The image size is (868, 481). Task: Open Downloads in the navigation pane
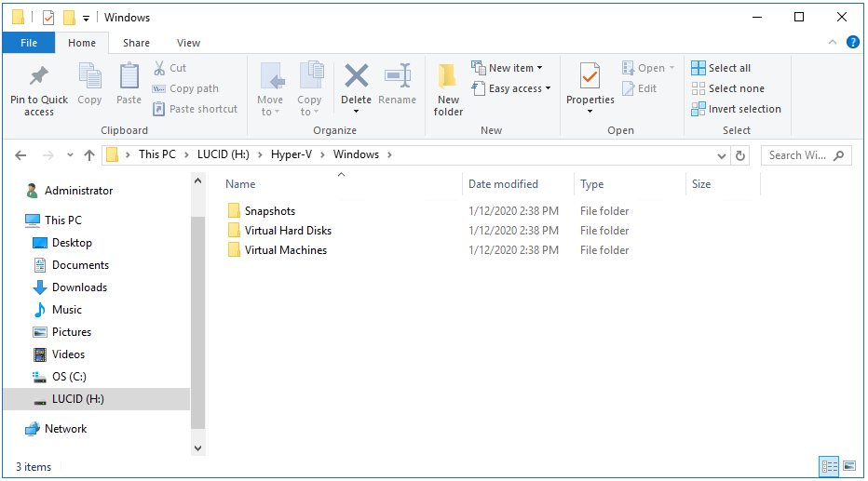coord(79,287)
